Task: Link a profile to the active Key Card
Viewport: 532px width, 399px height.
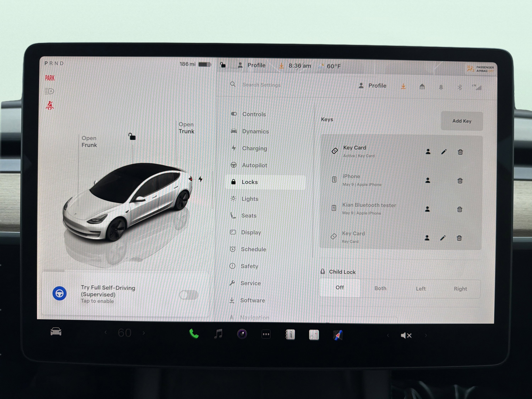Action: pyautogui.click(x=428, y=151)
